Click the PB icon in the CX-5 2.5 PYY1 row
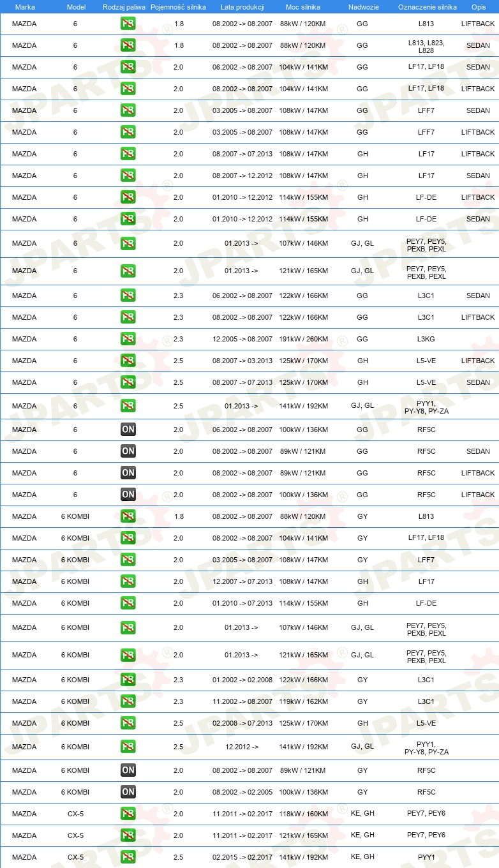This screenshot has height=868, width=499. 128,857
